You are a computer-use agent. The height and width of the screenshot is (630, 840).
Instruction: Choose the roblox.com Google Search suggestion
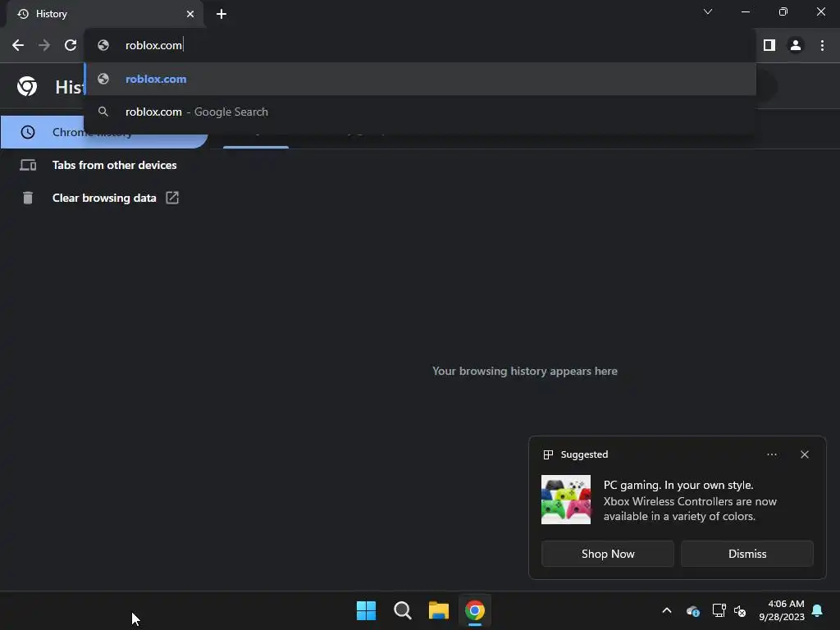[421, 112]
